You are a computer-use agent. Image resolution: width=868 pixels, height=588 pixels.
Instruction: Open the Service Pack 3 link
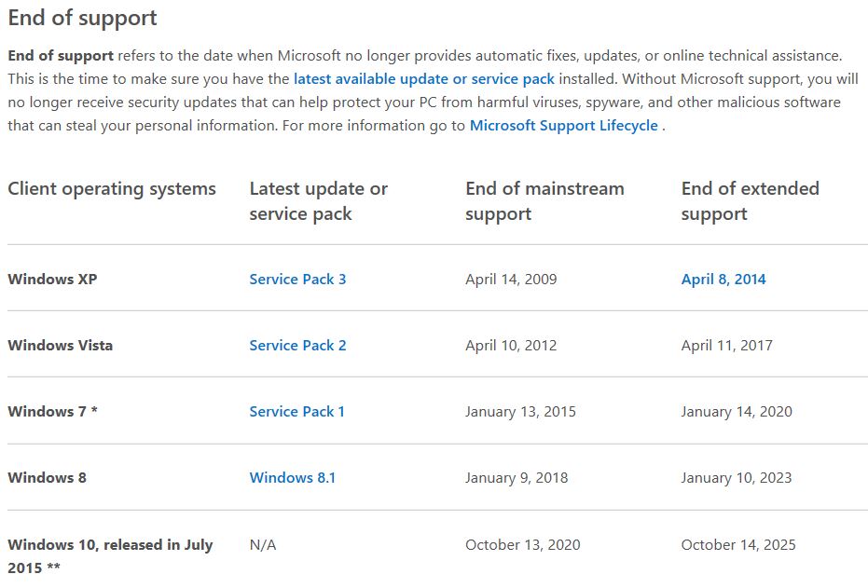[x=297, y=280]
